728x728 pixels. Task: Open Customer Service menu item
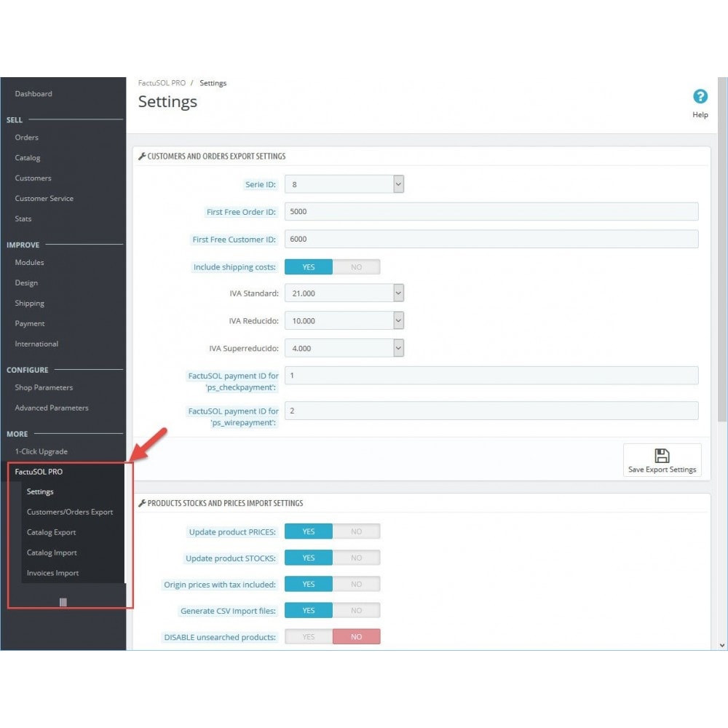pos(44,198)
